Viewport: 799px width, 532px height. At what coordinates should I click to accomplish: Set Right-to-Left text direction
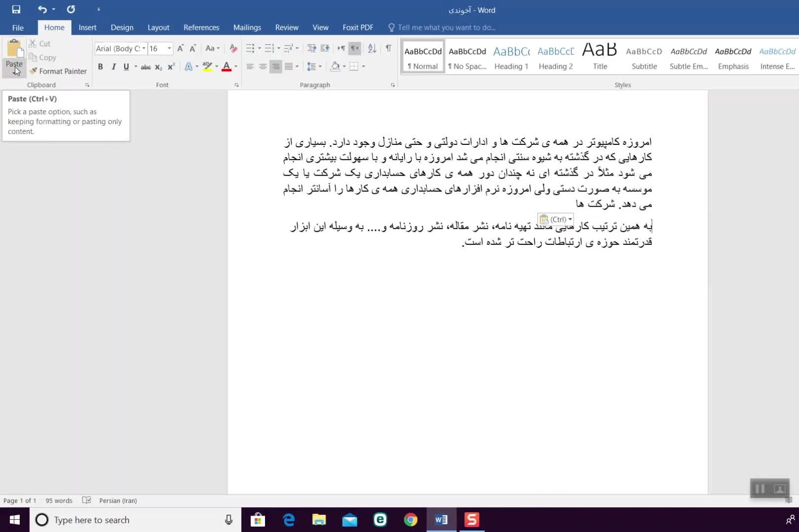(355, 48)
